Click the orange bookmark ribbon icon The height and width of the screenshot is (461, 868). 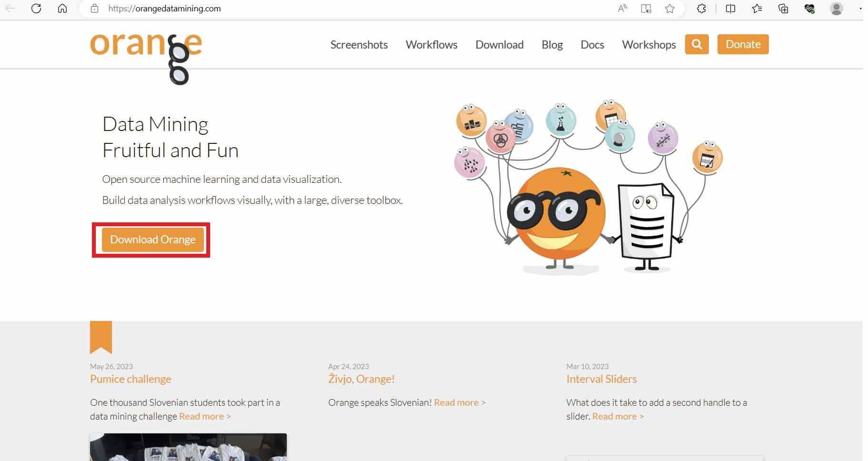[x=101, y=337]
